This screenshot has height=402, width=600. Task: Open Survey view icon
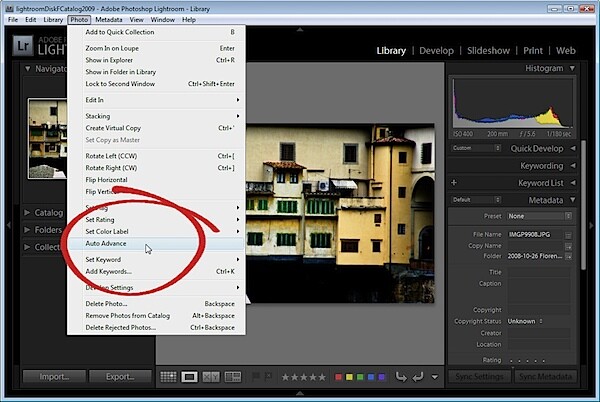(x=233, y=377)
